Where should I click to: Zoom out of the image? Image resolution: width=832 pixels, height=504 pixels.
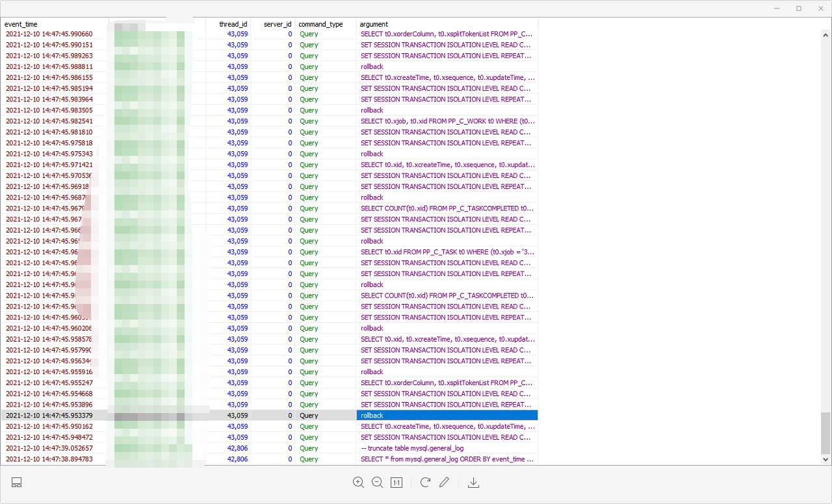coord(377,483)
